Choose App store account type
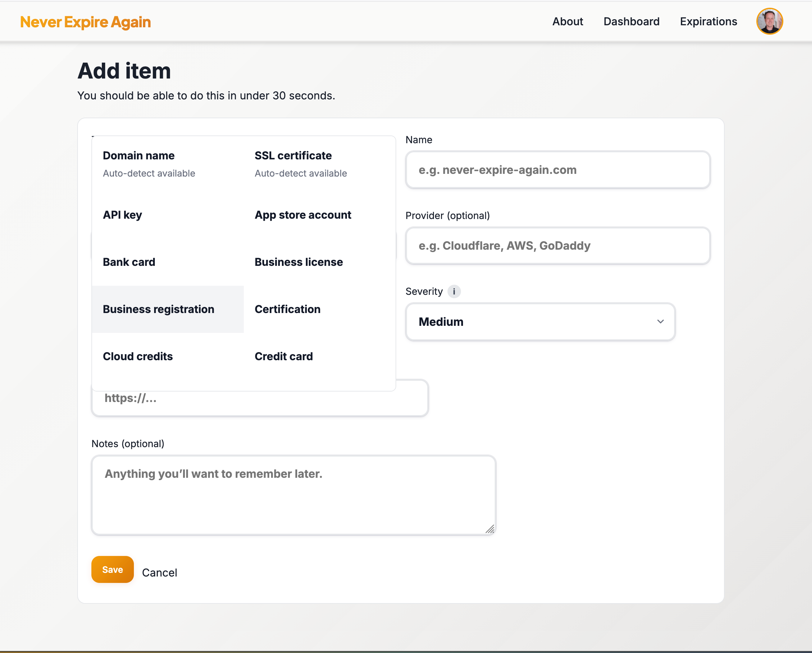This screenshot has width=812, height=653. click(x=303, y=215)
